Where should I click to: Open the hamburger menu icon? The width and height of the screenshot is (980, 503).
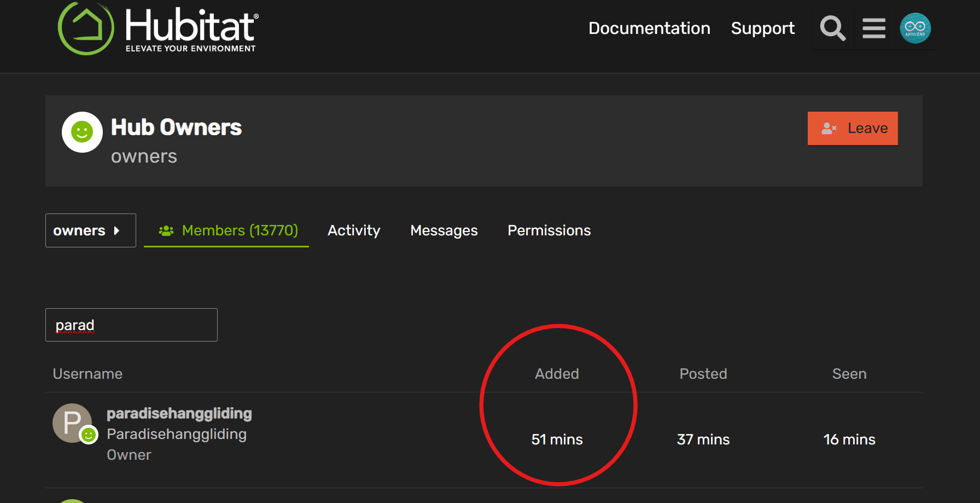874,28
